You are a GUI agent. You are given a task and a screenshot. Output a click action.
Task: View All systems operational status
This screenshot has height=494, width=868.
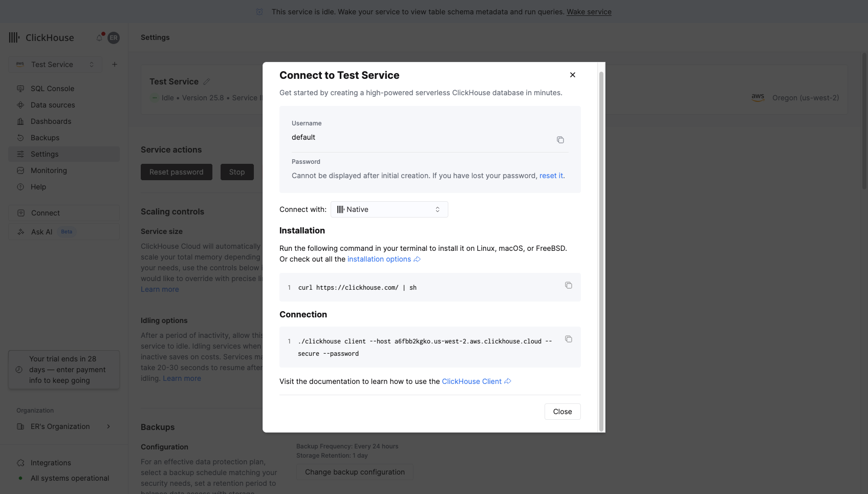pyautogui.click(x=64, y=478)
